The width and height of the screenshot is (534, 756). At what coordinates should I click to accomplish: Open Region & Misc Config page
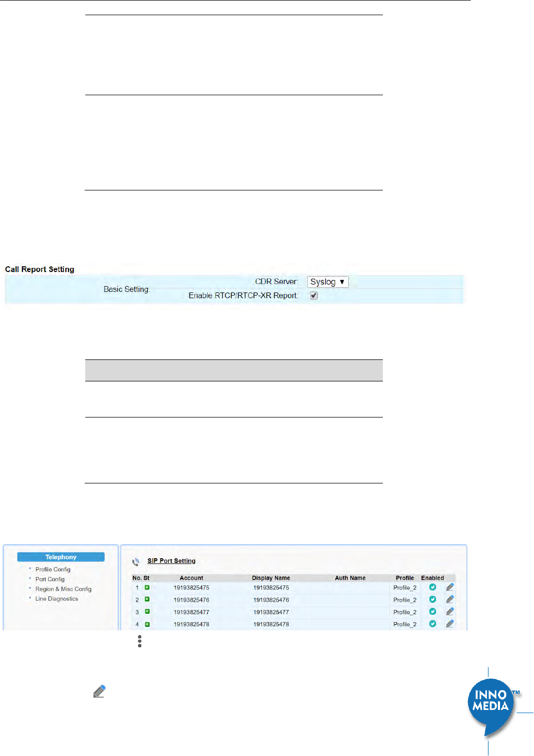coord(63,589)
